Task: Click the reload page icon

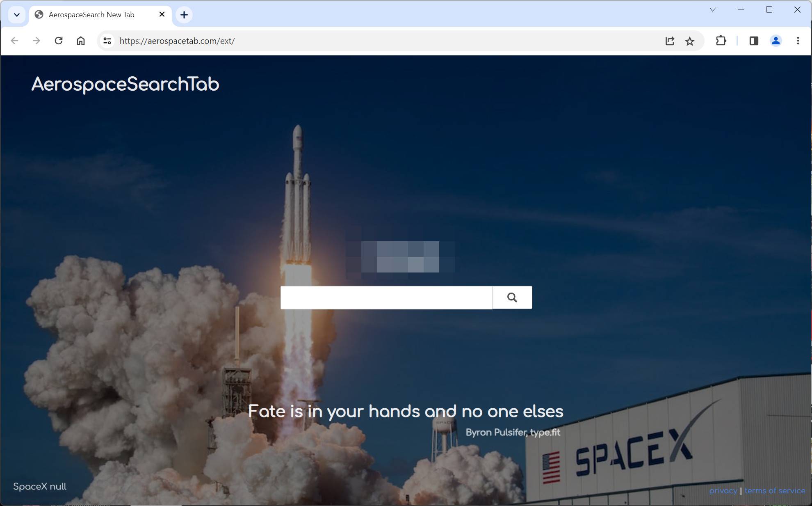Action: tap(59, 41)
